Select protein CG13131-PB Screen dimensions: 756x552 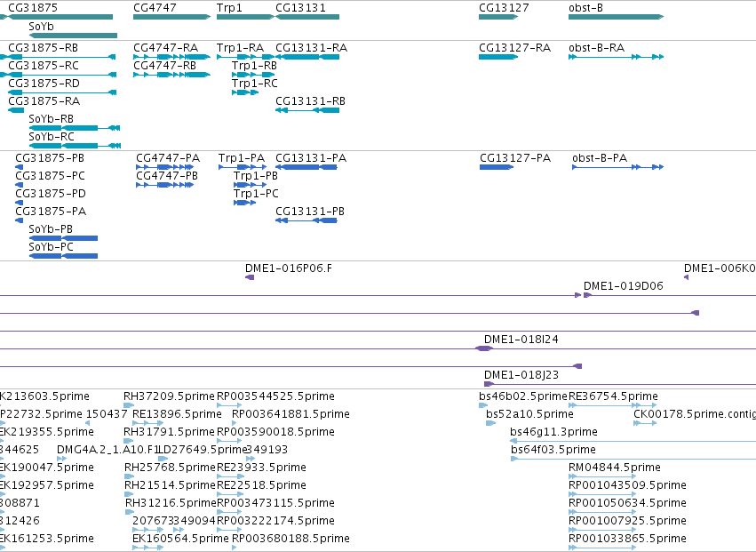point(306,220)
